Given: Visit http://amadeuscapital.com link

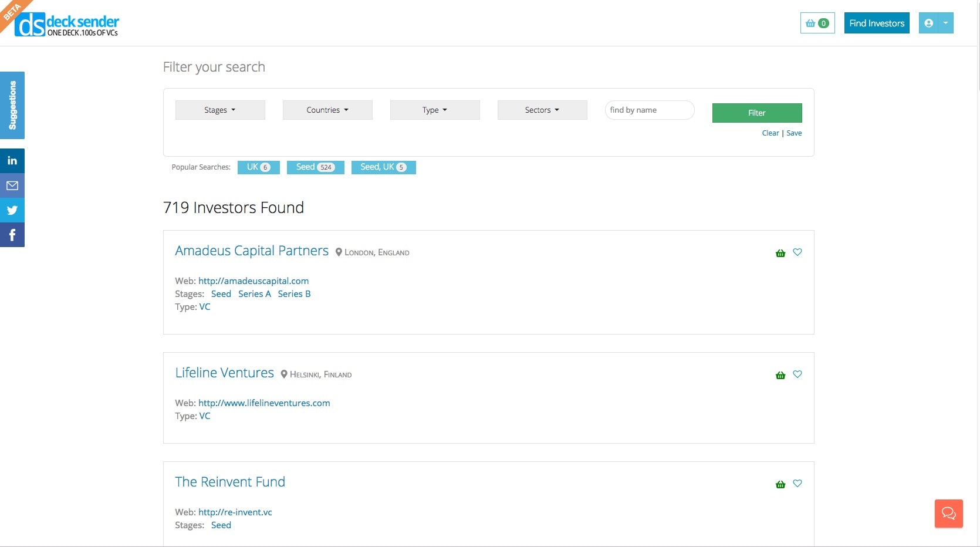Looking at the screenshot, I should click(254, 281).
